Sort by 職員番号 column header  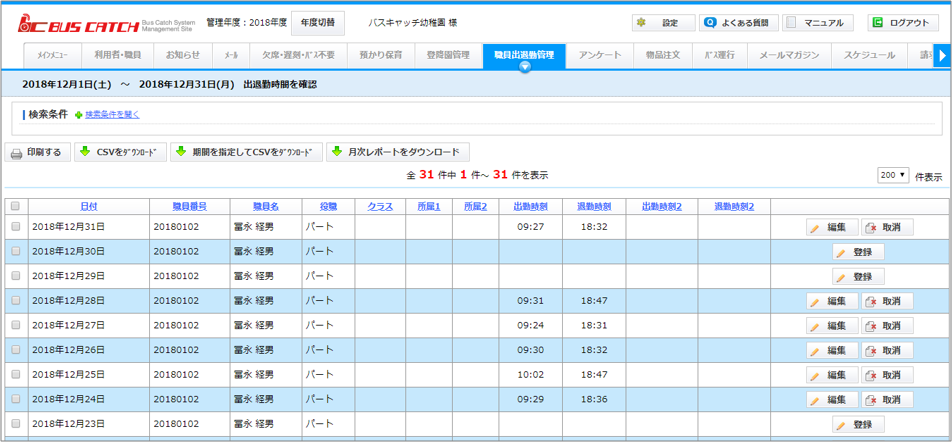(x=189, y=206)
